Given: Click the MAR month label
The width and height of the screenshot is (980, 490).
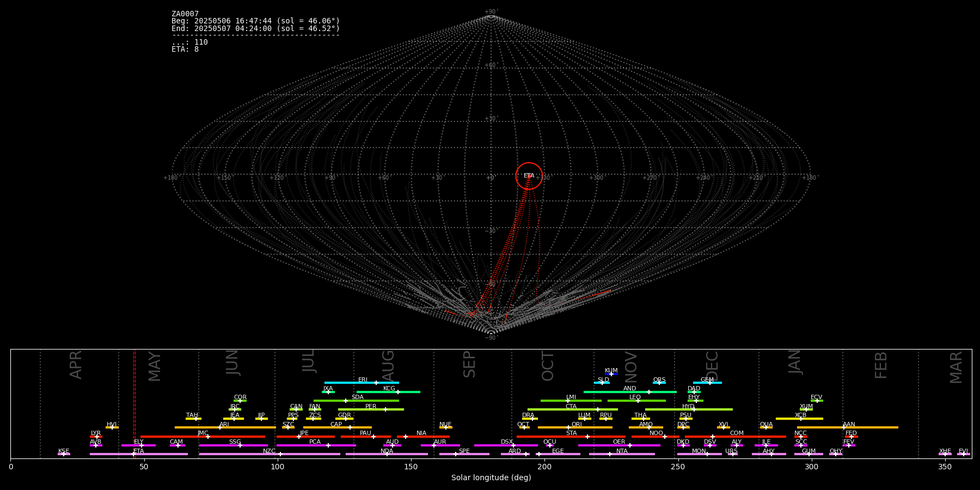Looking at the screenshot, I should click(956, 367).
